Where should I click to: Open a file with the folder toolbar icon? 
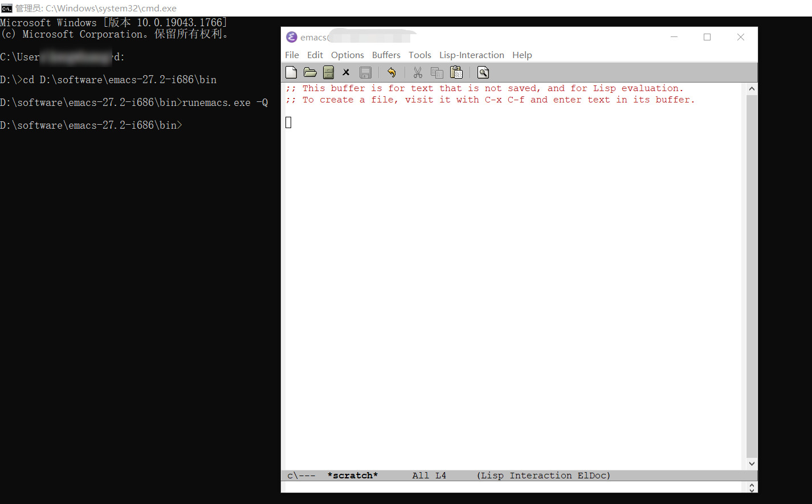click(310, 72)
